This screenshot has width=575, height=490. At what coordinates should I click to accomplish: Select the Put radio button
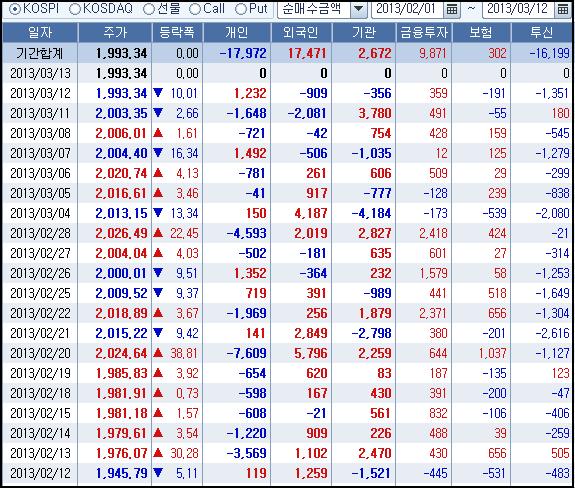click(241, 9)
